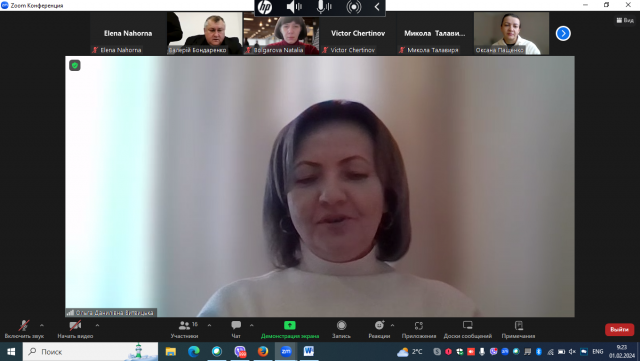Select Валерій Бондаренко video thumbnail
Screen dimensions: 640x361
coord(204,33)
